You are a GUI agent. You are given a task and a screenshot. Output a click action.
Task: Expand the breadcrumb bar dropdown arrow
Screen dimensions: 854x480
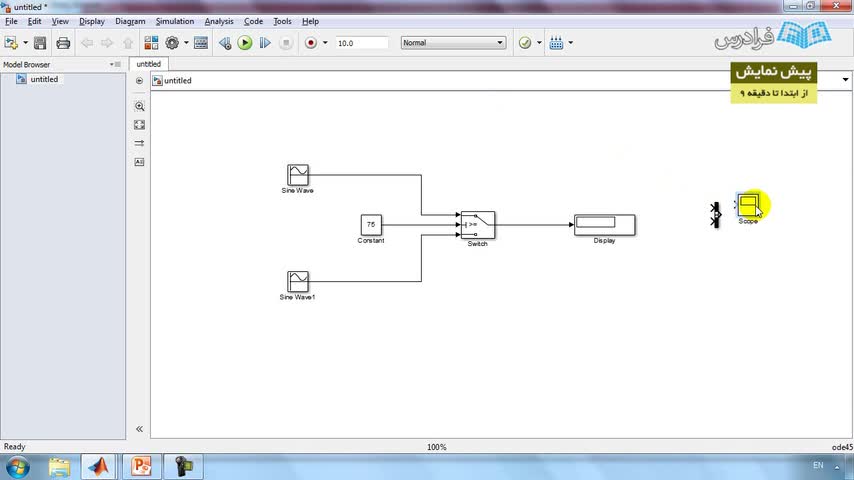[845, 80]
